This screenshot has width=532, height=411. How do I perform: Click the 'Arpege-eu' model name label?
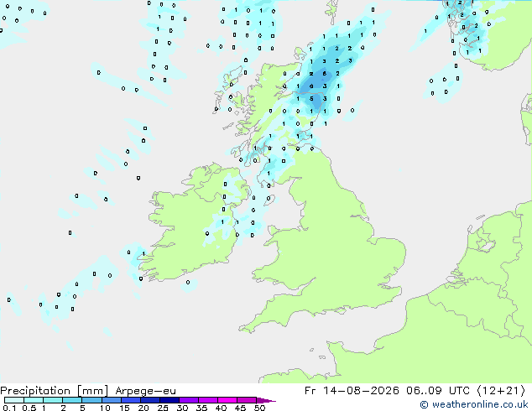pos(145,391)
